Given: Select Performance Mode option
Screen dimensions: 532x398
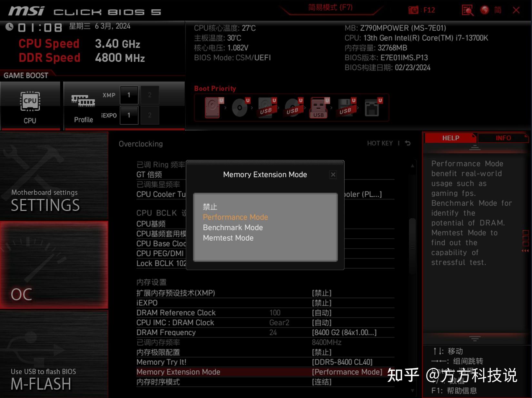Looking at the screenshot, I should click(x=235, y=217).
